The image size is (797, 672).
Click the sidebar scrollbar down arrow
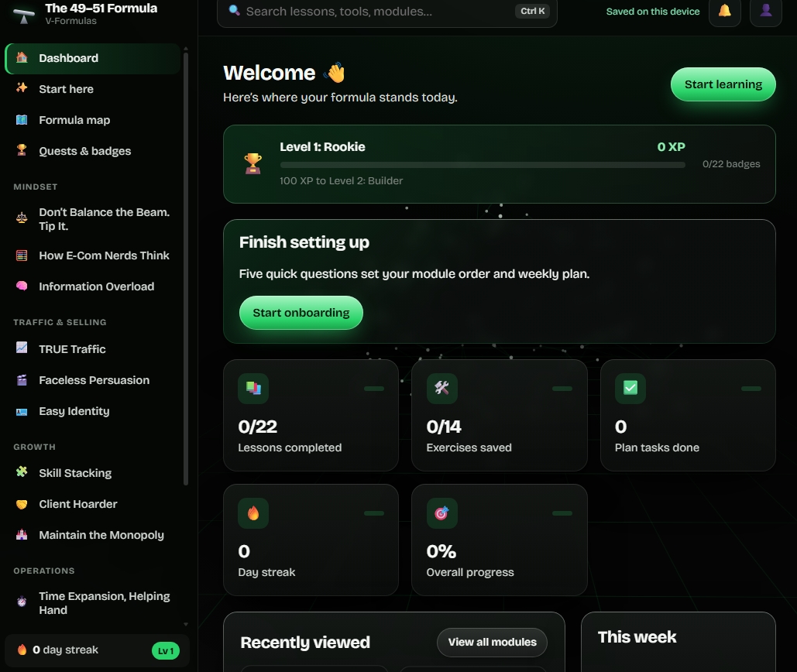pyautogui.click(x=186, y=624)
